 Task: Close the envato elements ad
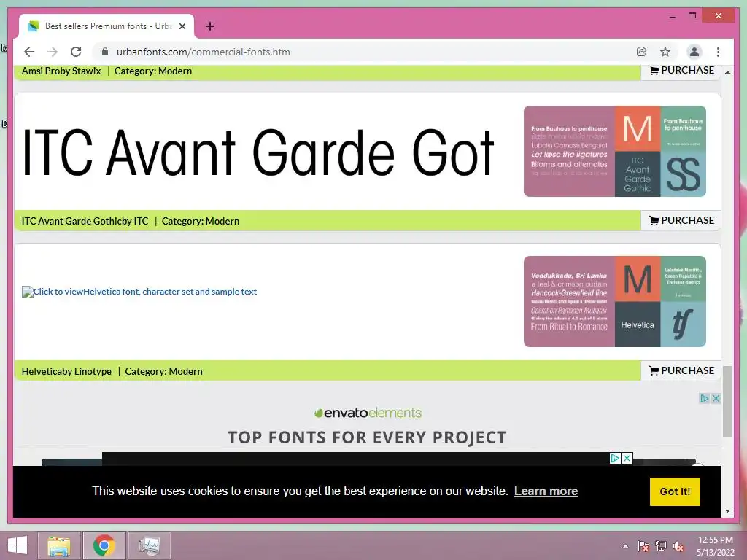point(716,399)
